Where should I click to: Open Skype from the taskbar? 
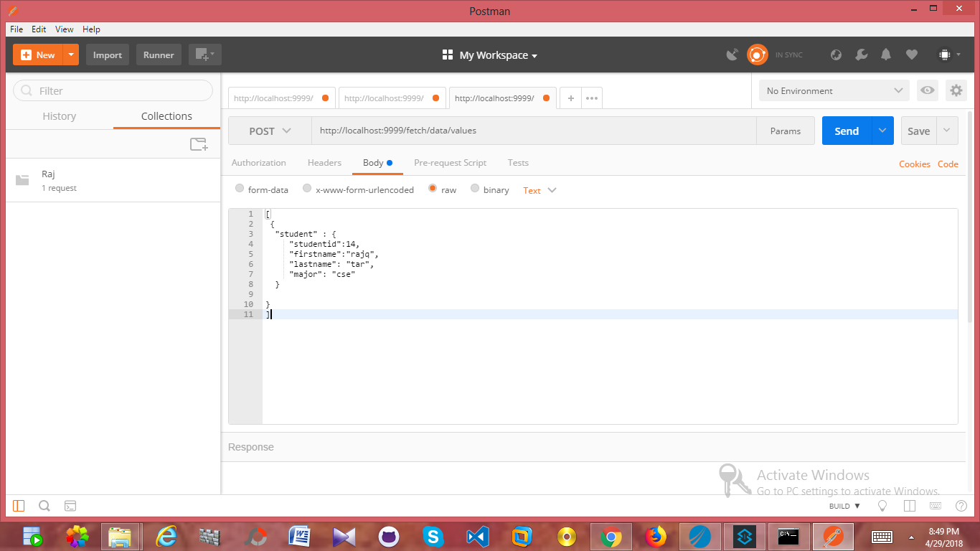(x=433, y=536)
